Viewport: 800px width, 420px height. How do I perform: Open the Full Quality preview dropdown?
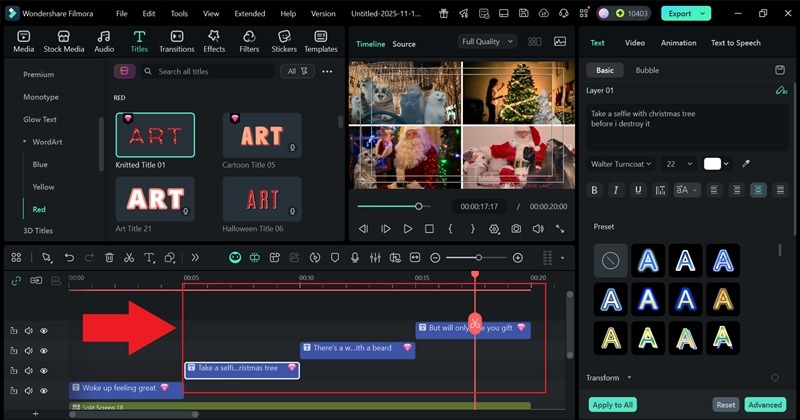point(487,42)
